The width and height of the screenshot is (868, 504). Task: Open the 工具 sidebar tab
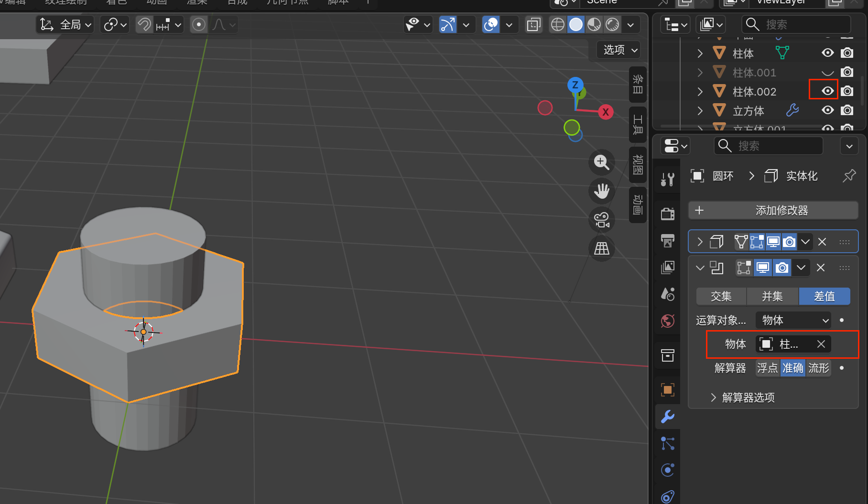tap(638, 124)
